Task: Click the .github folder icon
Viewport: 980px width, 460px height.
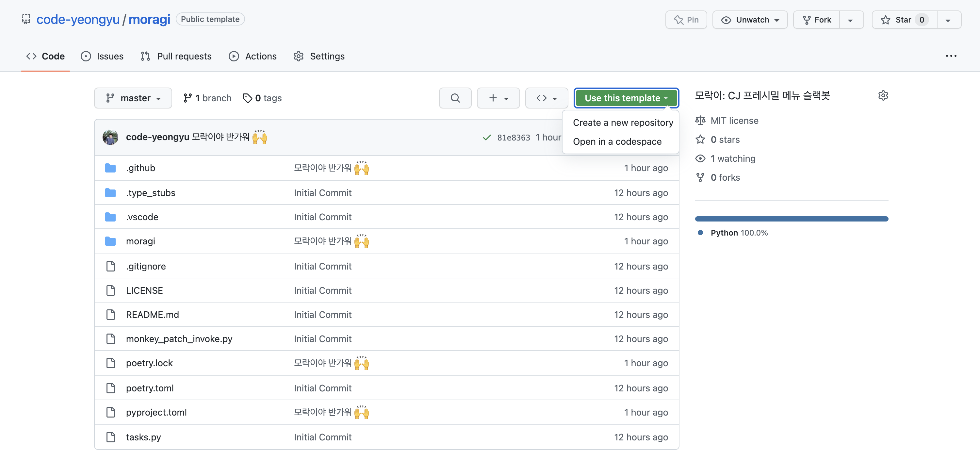Action: point(110,168)
